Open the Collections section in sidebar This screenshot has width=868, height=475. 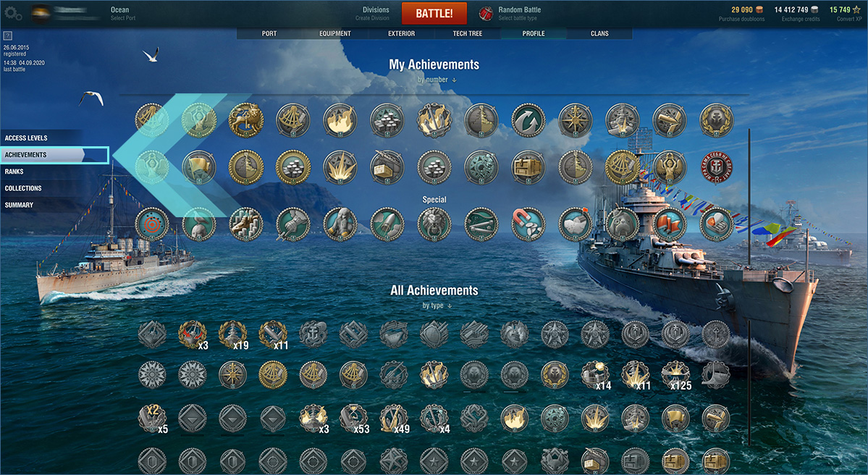pyautogui.click(x=23, y=188)
